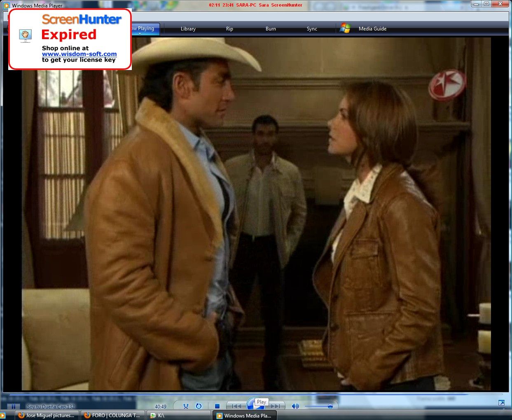This screenshot has height=420, width=512.
Task: Follow the www.wisdom-soft.com link
Action: tap(79, 54)
